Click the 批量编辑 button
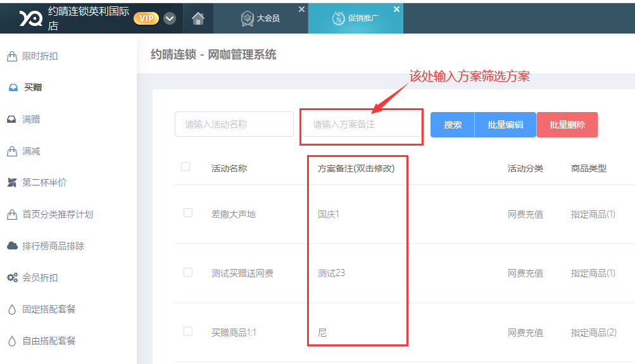The height and width of the screenshot is (364, 635). coord(505,125)
